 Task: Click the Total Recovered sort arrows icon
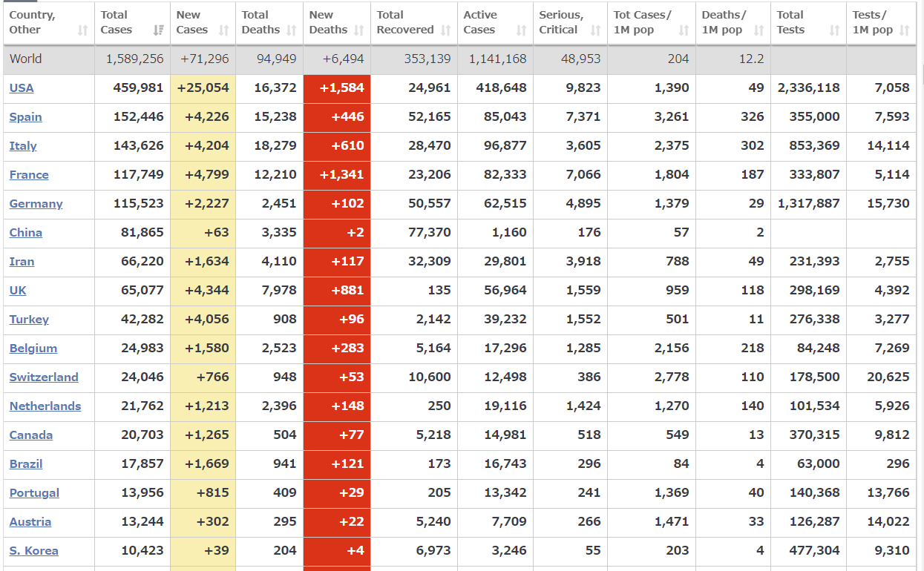[x=446, y=30]
